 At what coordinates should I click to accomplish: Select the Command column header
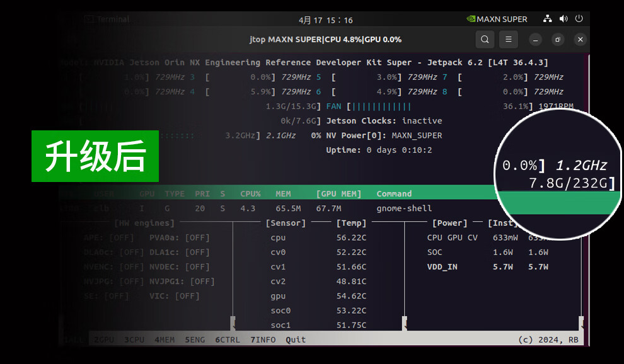pos(394,194)
